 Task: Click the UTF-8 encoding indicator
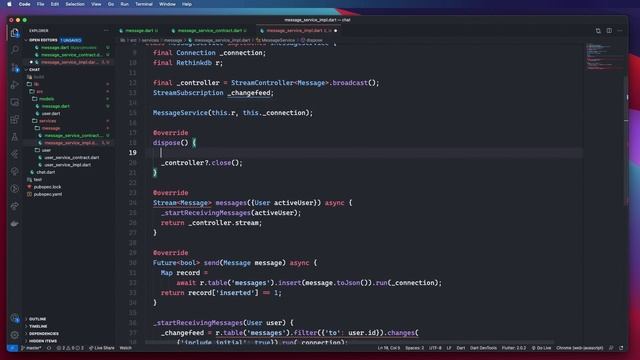(435, 348)
